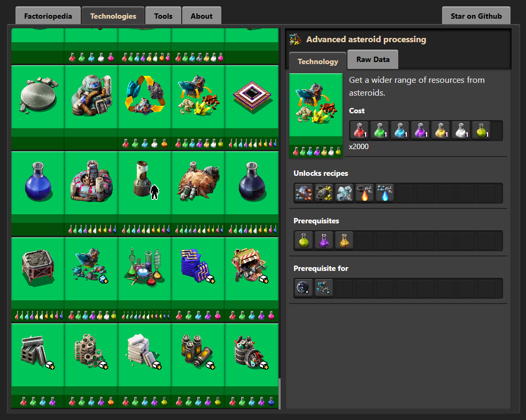This screenshot has width=526, height=420.
Task: Select Advanced asteroid processing in the grid
Action: pyautogui.click(x=198, y=107)
